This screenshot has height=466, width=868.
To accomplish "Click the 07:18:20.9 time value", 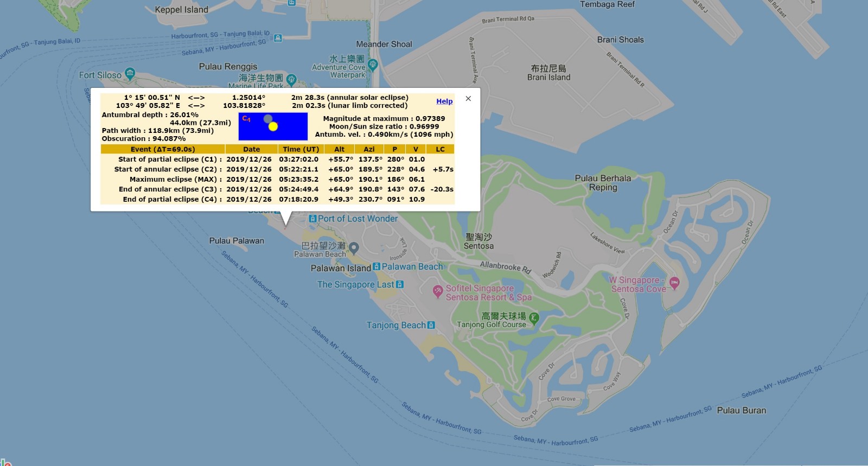I will tap(299, 199).
